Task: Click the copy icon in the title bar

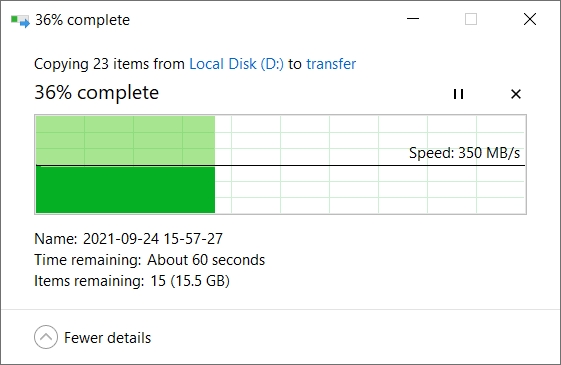Action: [x=20, y=21]
